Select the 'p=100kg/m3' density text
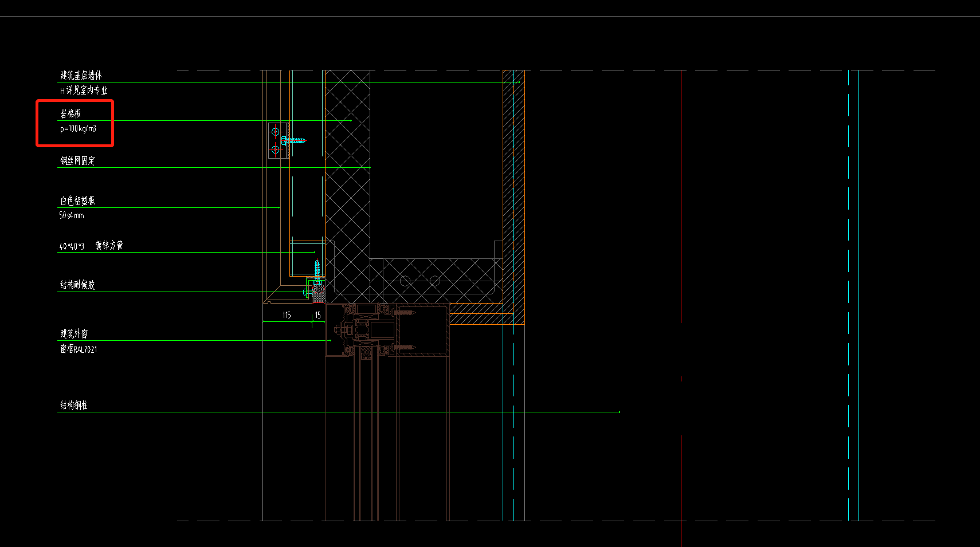This screenshot has width=980, height=547. (78, 129)
